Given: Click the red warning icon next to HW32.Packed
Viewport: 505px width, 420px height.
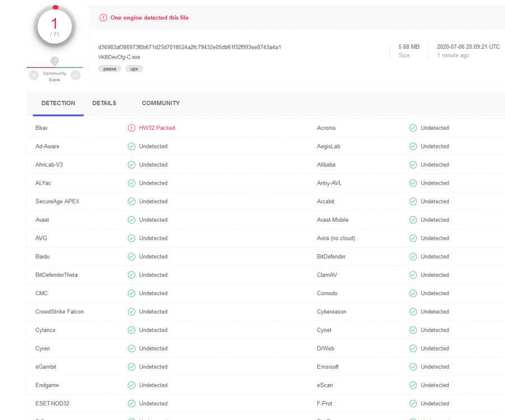Looking at the screenshot, I should pos(132,128).
